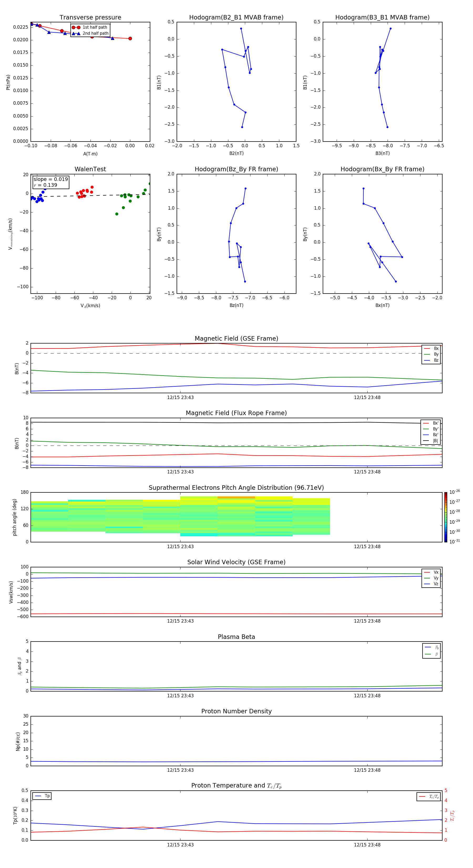Click the "B2(nT)" x-axis label

236,154
